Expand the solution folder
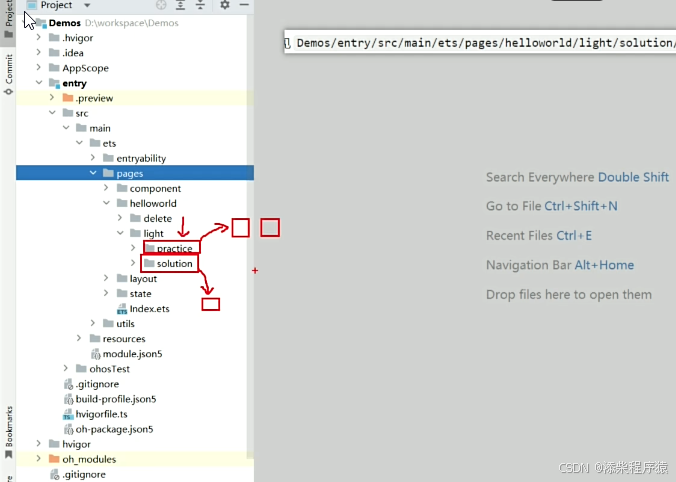The image size is (676, 482). [133, 263]
